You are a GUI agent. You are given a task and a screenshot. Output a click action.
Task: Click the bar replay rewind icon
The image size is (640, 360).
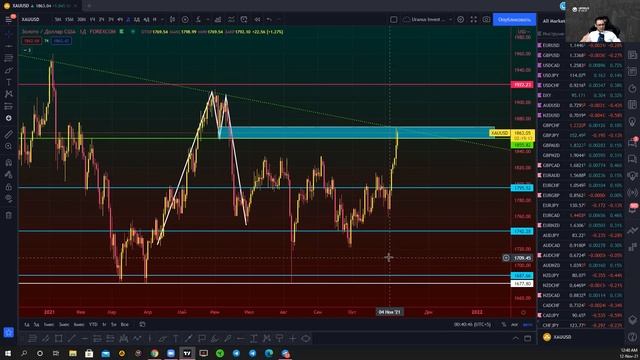tap(257, 19)
